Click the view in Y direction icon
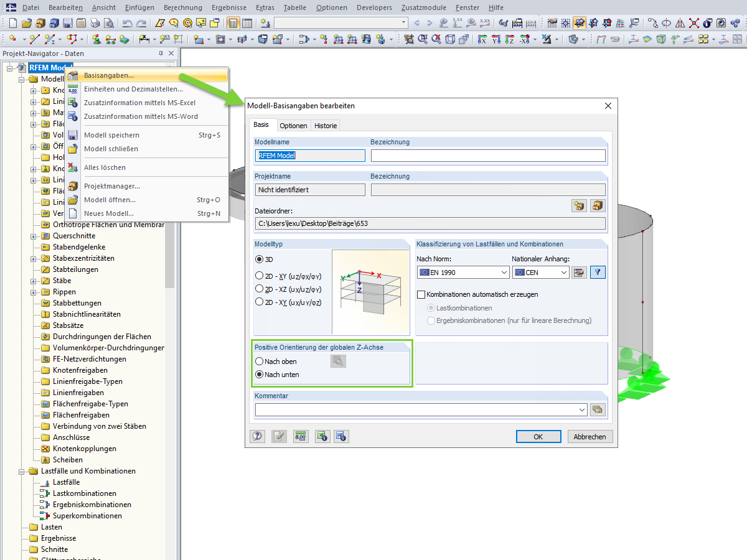Screen dimensions: 747x560 point(496,39)
